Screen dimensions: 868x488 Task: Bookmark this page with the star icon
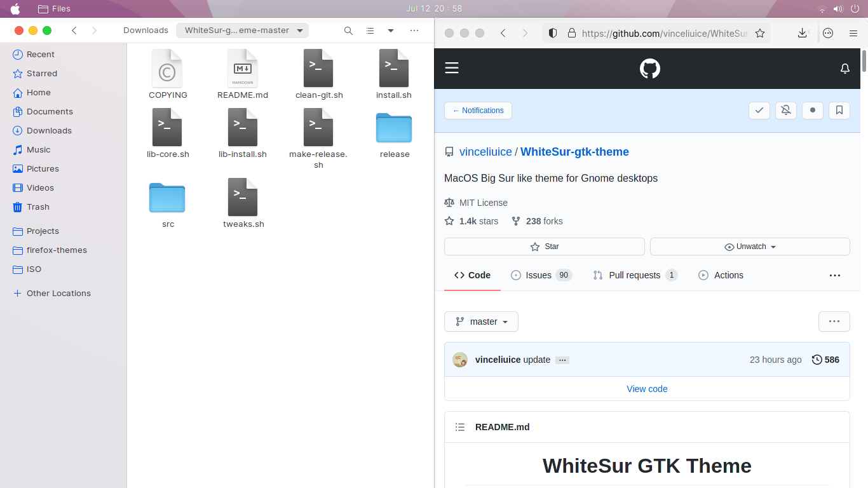760,33
